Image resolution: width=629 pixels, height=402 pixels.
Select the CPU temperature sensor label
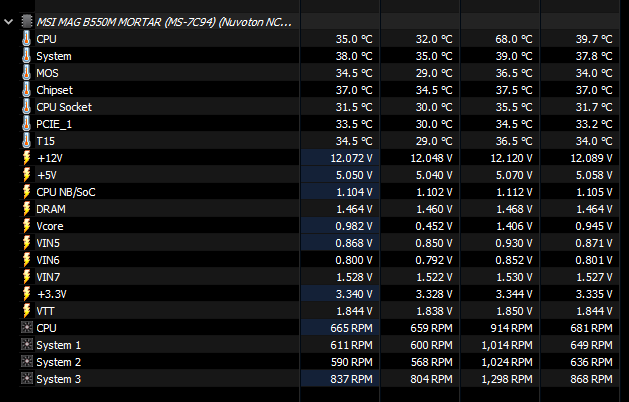pyautogui.click(x=47, y=39)
